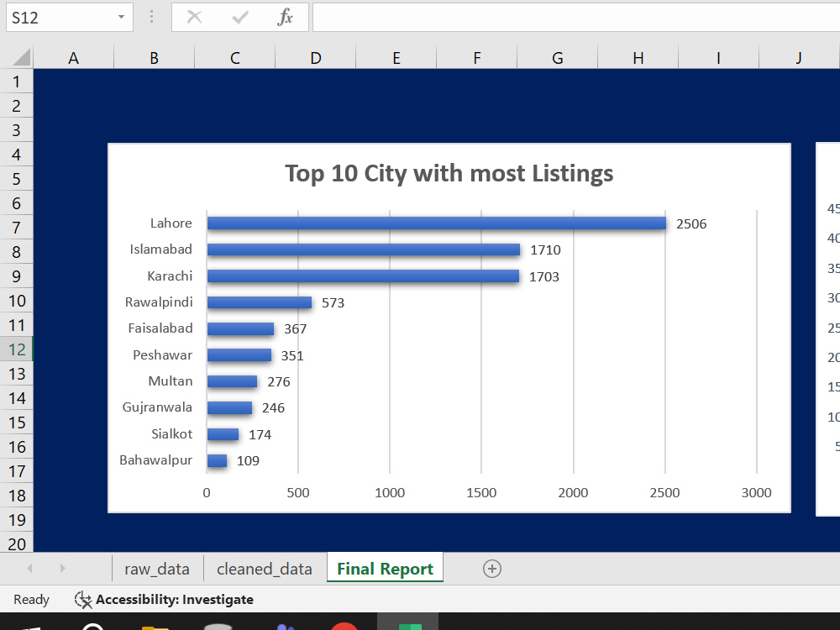The height and width of the screenshot is (630, 840).
Task: Select column D header
Action: [316, 58]
